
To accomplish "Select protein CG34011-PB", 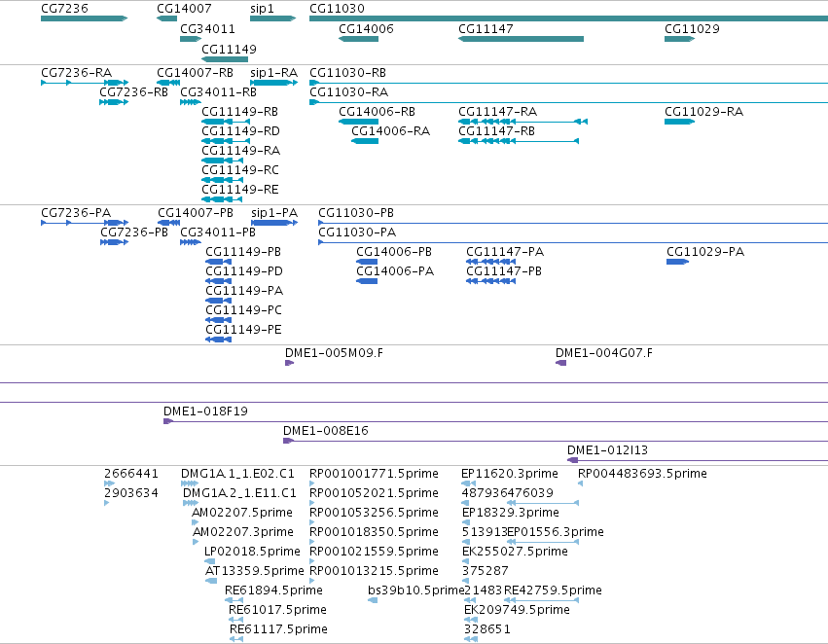I will (x=190, y=242).
